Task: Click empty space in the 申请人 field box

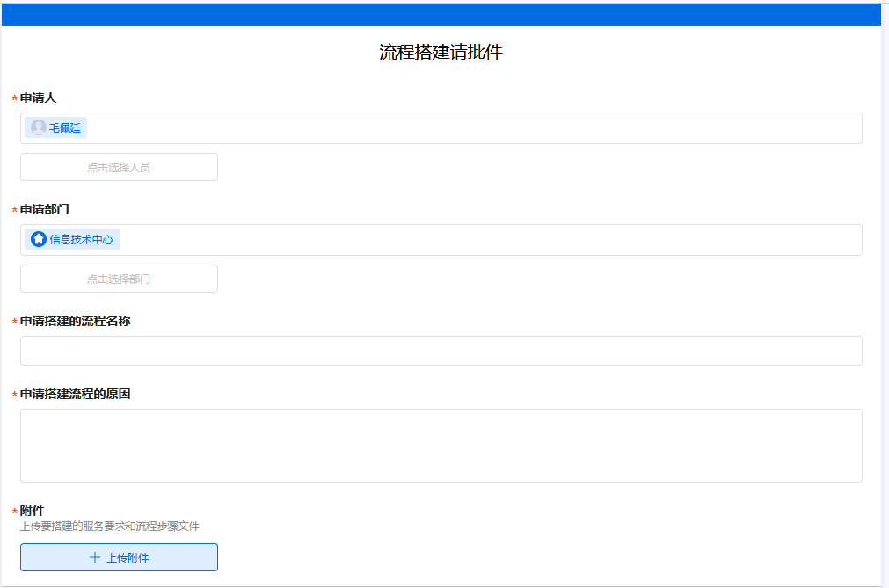Action: coord(475,128)
